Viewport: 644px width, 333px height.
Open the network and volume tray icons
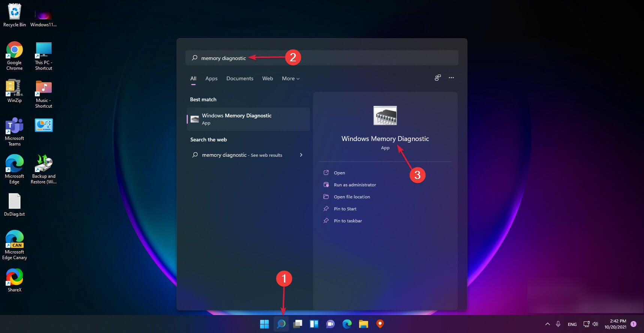tap(591, 324)
